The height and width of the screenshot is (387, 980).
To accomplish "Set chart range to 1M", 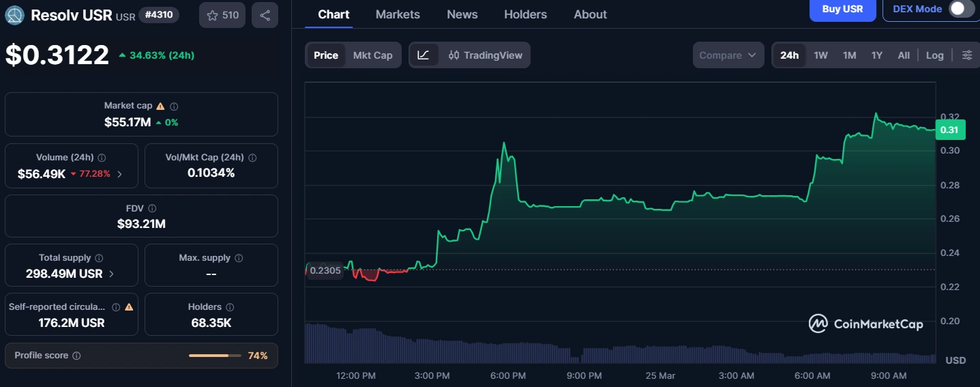I will click(x=849, y=55).
